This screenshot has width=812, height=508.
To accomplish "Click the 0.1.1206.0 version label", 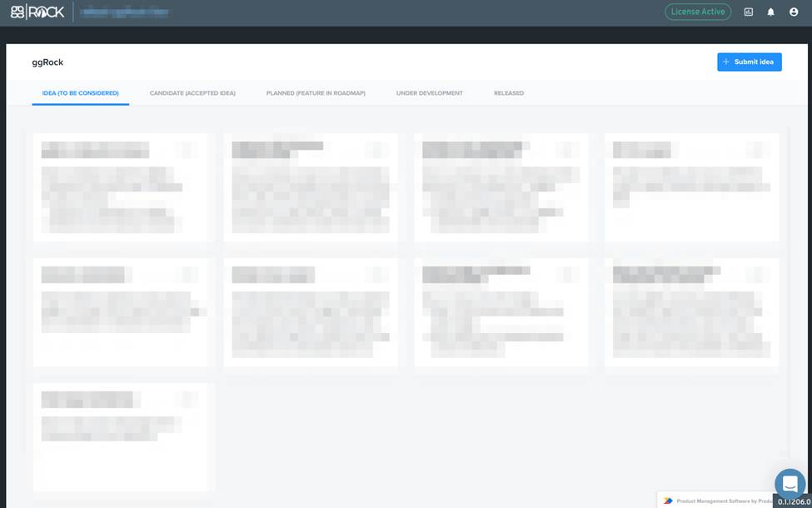I will [794, 502].
